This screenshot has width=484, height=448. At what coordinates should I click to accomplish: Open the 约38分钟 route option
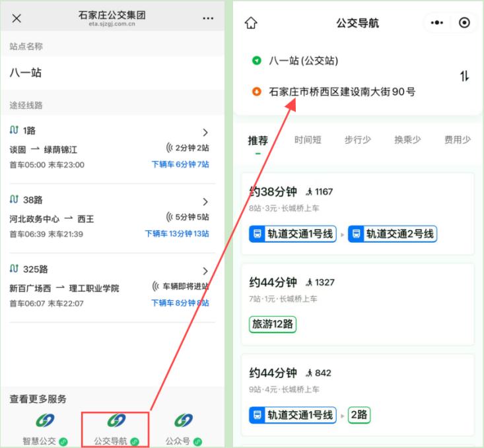(357, 214)
